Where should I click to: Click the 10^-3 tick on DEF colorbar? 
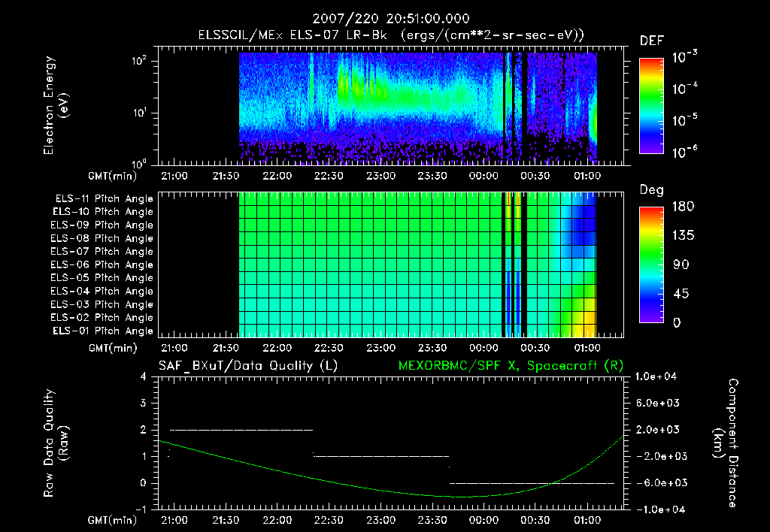[x=684, y=57]
